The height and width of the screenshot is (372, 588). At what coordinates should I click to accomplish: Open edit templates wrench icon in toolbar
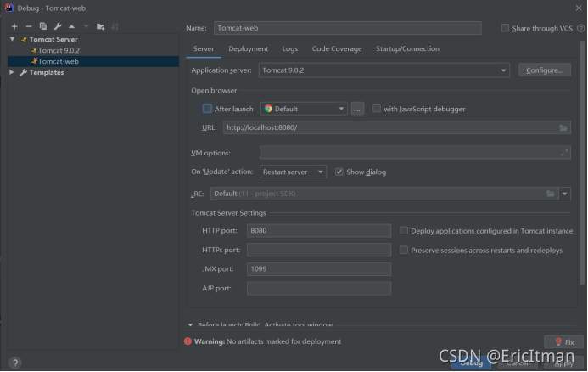[x=58, y=26]
